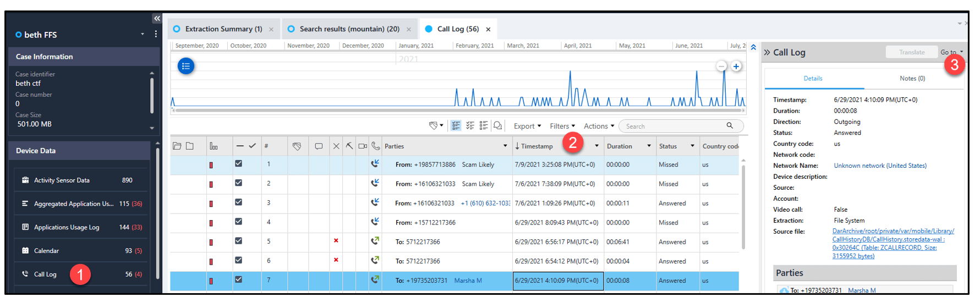Open the Notes (0) tab
Screen dimensions: 980x302
912,79
